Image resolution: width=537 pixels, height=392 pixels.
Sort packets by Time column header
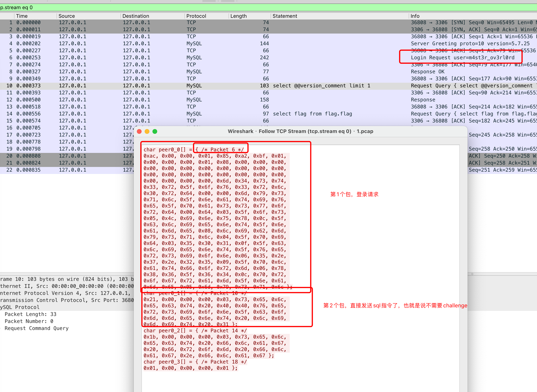(22, 16)
